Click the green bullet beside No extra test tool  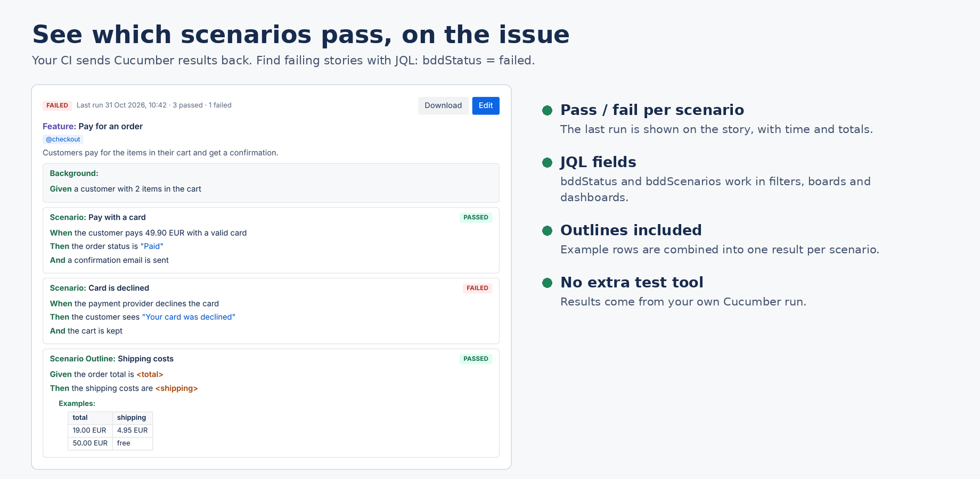pos(547,283)
